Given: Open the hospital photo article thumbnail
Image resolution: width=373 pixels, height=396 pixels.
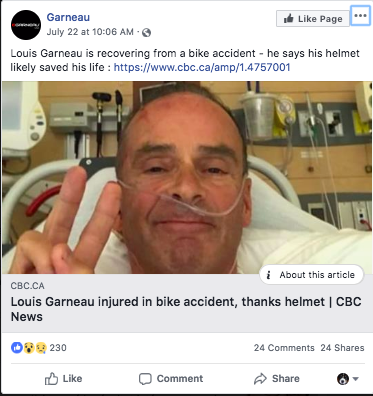Looking at the screenshot, I should tap(187, 177).
